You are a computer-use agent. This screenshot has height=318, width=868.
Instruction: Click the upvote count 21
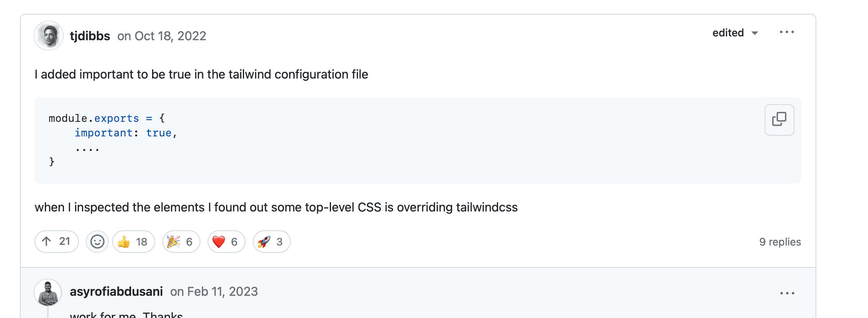tap(65, 241)
